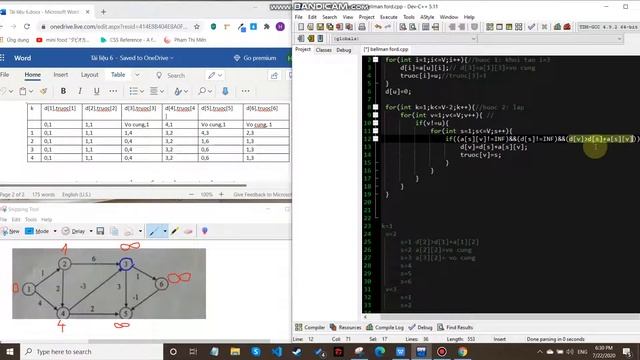Open Word Table tab
Image resolution: width=640 pixels, height=360 pixels.
coord(118,75)
